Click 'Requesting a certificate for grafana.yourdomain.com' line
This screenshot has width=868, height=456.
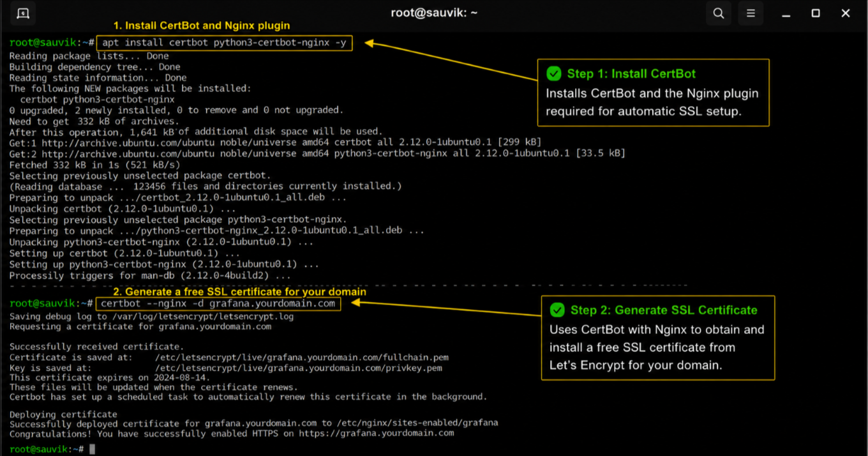click(140, 327)
